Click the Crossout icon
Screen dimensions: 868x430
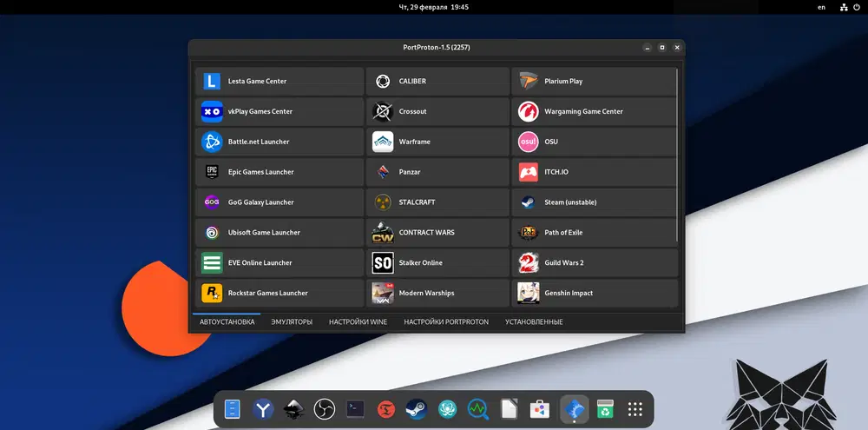coord(383,111)
